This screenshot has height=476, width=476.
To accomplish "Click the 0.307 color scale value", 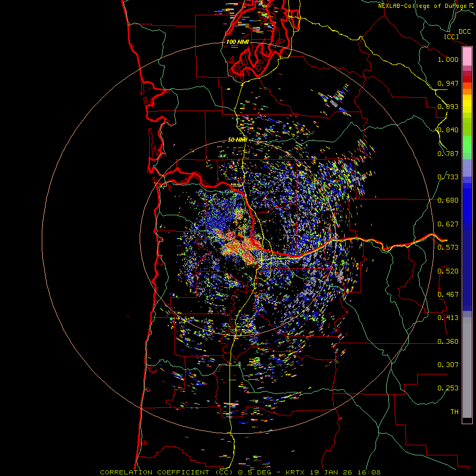I will pyautogui.click(x=448, y=365).
